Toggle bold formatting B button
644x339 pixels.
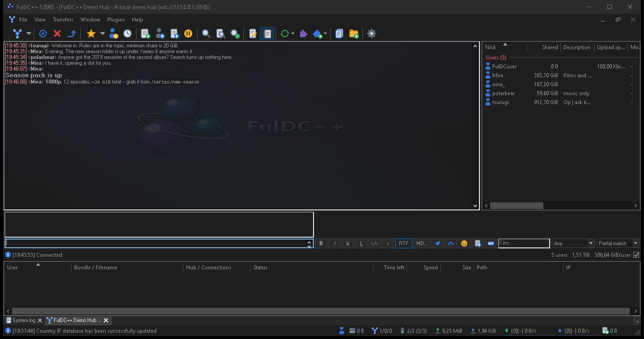coord(321,243)
